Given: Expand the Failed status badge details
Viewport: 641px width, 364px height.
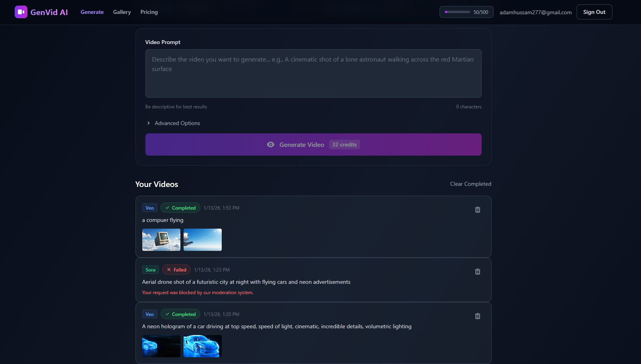Looking at the screenshot, I should [176, 270].
